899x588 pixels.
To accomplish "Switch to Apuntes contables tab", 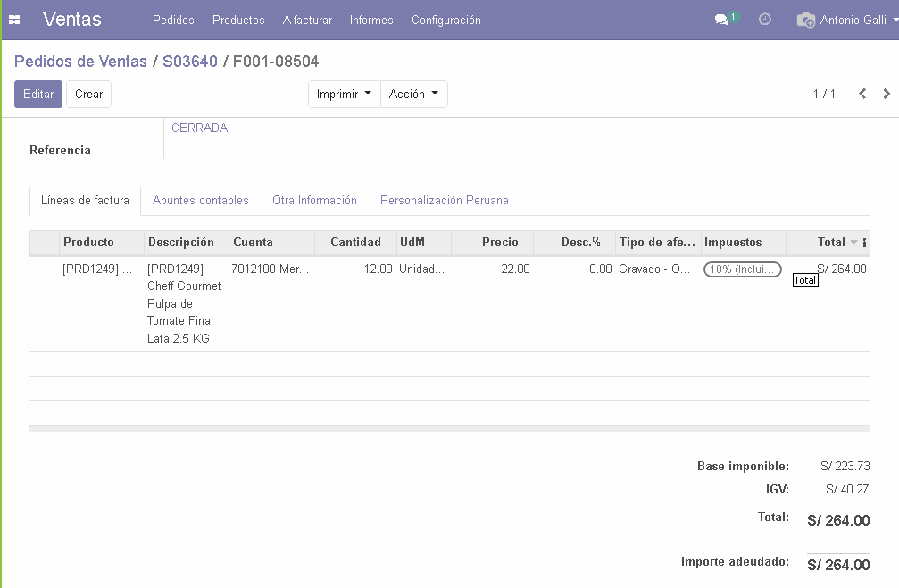I will [200, 201].
